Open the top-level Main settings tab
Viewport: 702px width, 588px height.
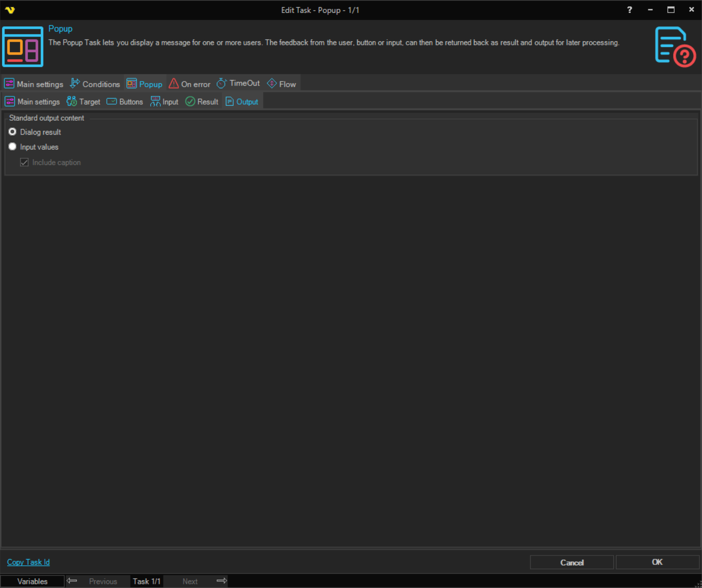34,84
